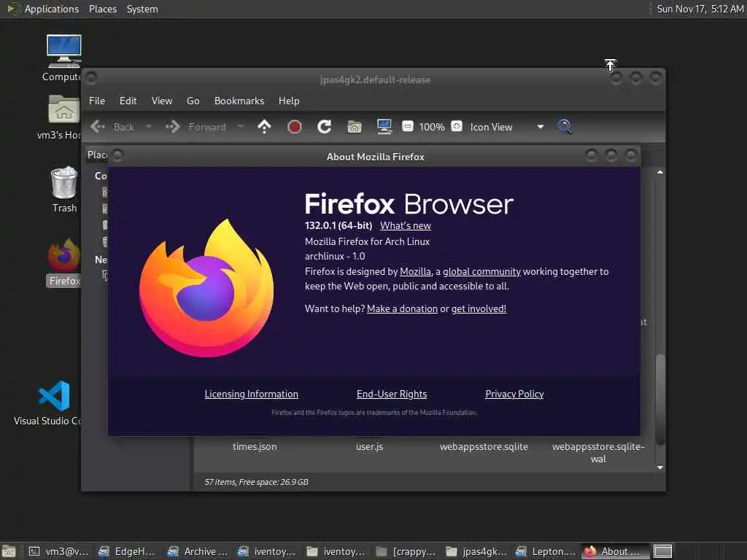Open Forward history dropdown arrow

pos(241,127)
